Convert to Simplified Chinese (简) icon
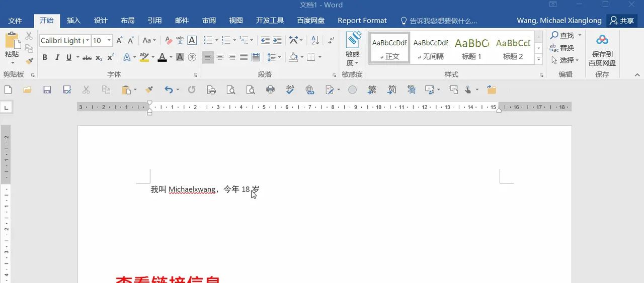The width and height of the screenshot is (644, 283). [x=392, y=90]
